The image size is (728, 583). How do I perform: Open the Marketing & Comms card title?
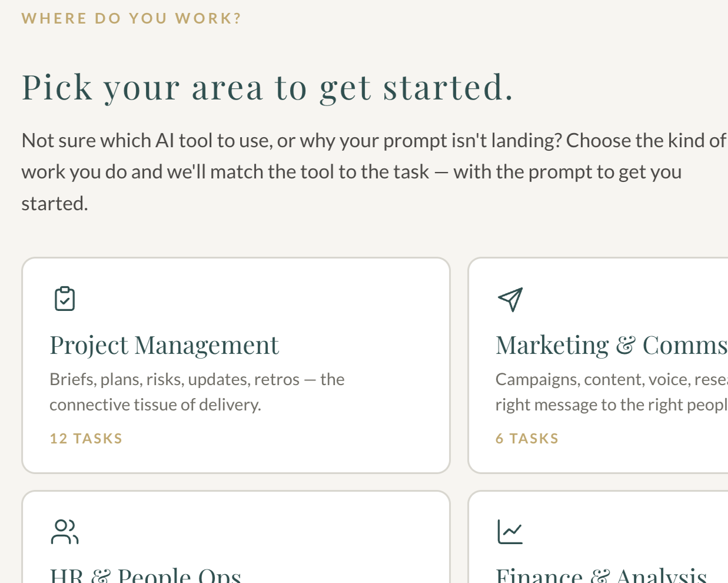pos(611,346)
